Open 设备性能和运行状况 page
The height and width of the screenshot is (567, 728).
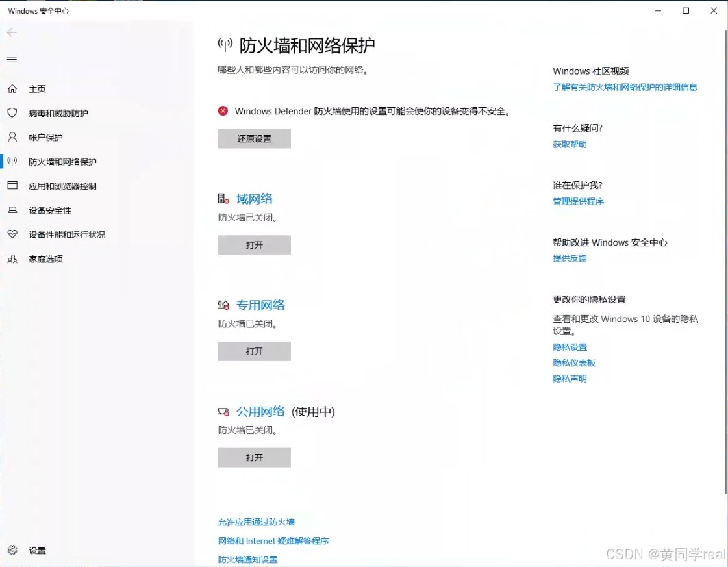pyautogui.click(x=67, y=234)
